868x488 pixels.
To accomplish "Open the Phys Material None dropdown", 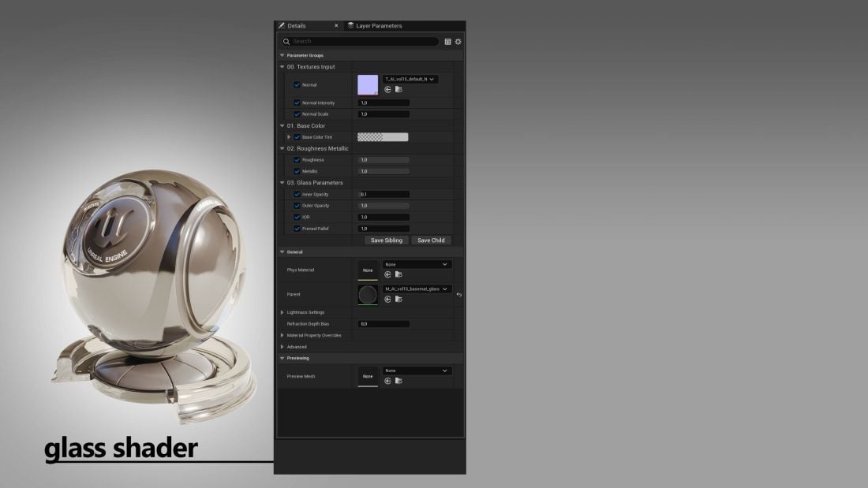I will pyautogui.click(x=417, y=264).
